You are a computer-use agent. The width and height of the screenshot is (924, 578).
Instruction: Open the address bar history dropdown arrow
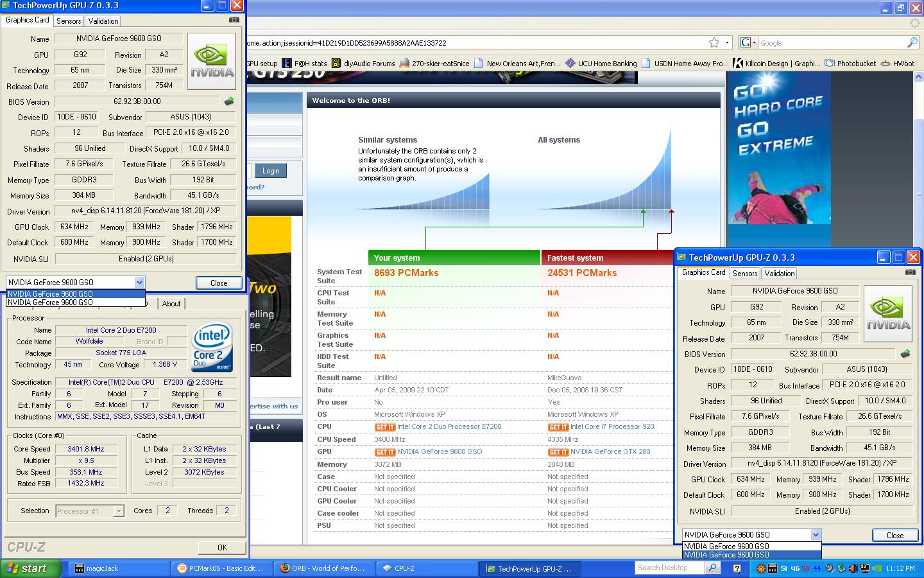(x=727, y=42)
